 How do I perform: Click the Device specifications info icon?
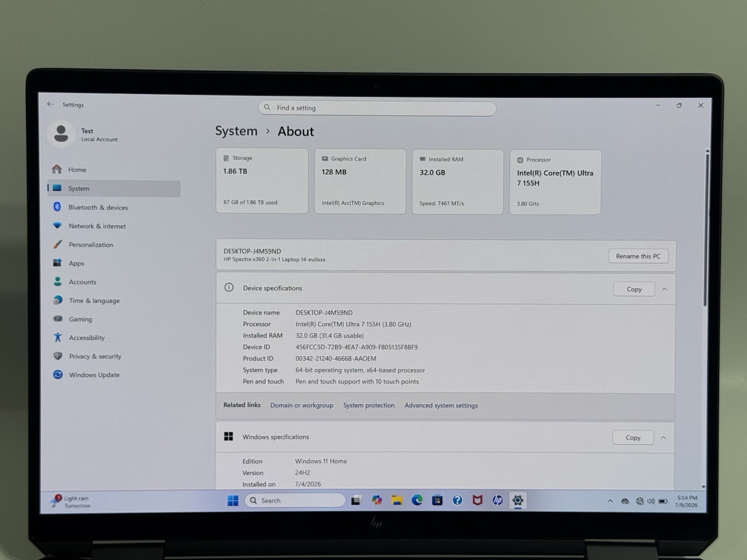pos(229,287)
